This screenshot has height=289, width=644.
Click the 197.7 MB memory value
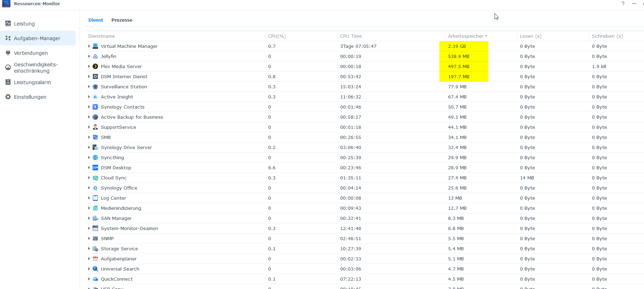pos(459,76)
